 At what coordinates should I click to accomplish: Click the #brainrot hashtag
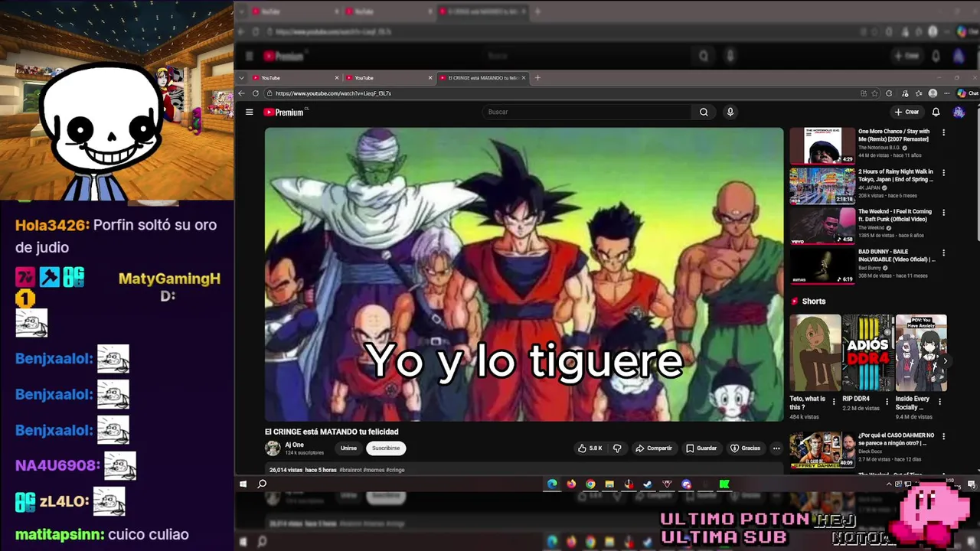coord(351,470)
